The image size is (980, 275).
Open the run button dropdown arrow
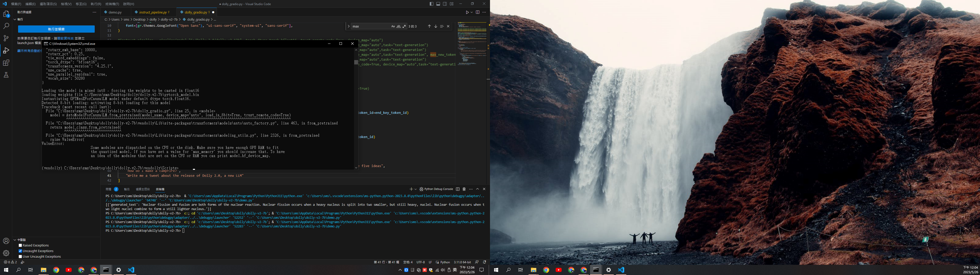(x=472, y=12)
